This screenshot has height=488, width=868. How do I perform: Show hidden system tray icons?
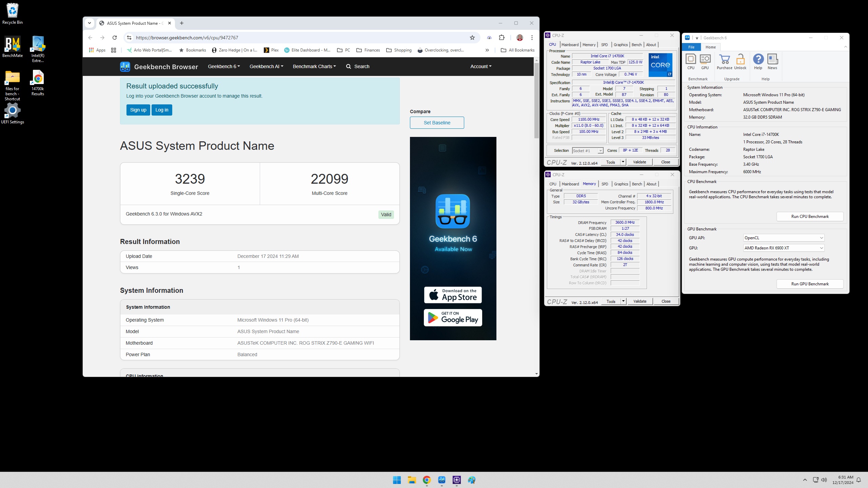(x=805, y=480)
